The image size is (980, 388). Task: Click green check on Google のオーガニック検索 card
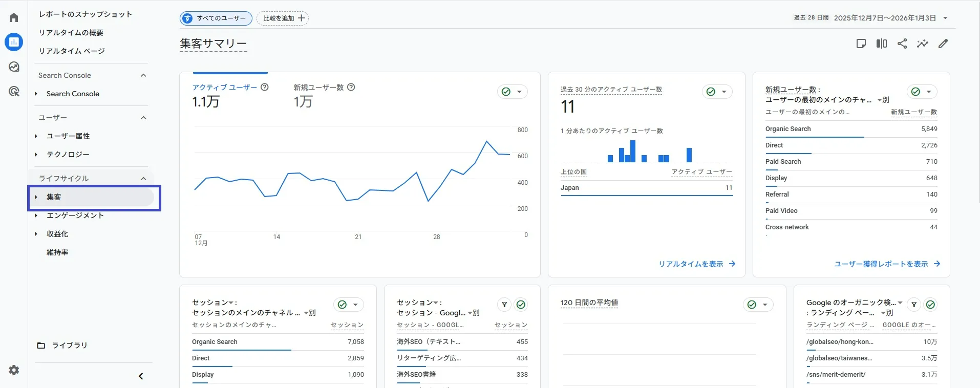click(930, 305)
